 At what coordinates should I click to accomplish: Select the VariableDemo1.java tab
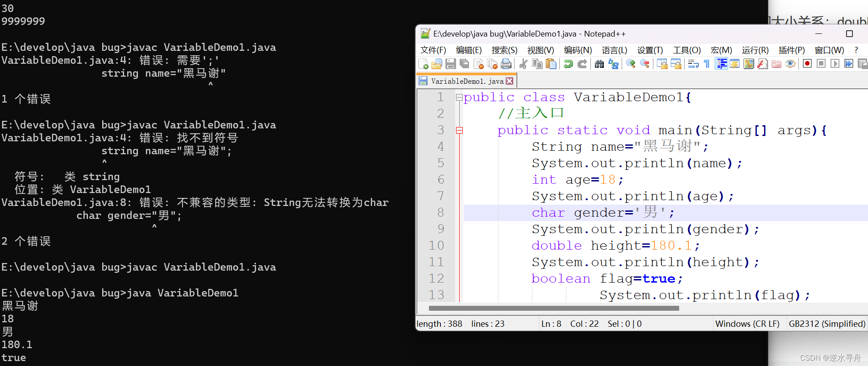(x=466, y=81)
